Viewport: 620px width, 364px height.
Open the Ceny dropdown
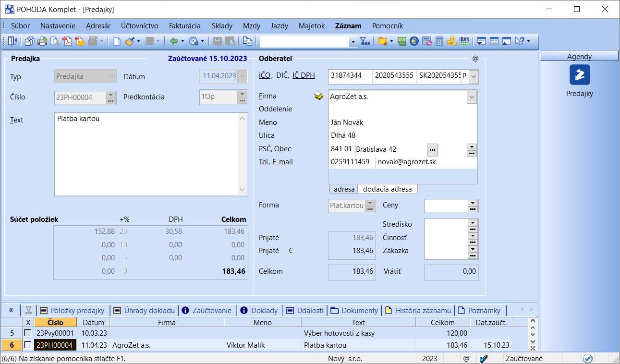coord(472,203)
